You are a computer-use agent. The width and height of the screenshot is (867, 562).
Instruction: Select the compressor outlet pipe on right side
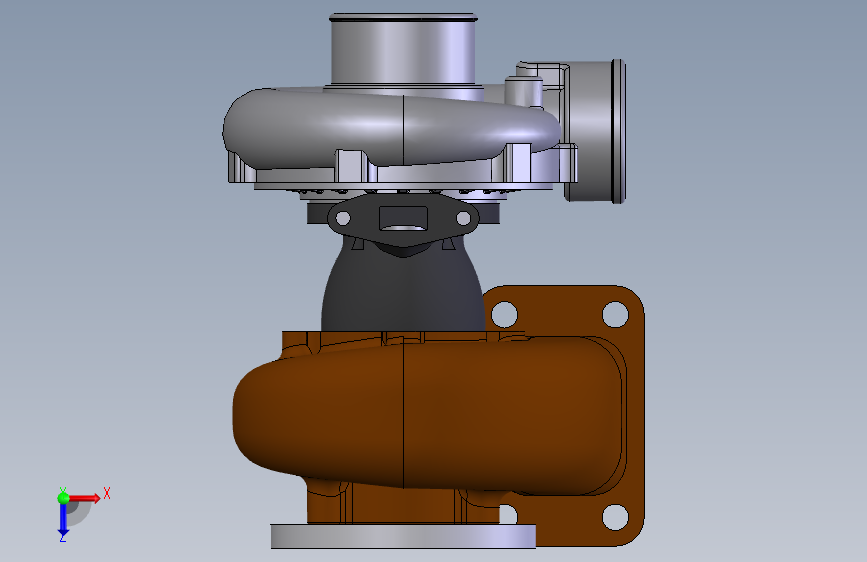(x=596, y=131)
